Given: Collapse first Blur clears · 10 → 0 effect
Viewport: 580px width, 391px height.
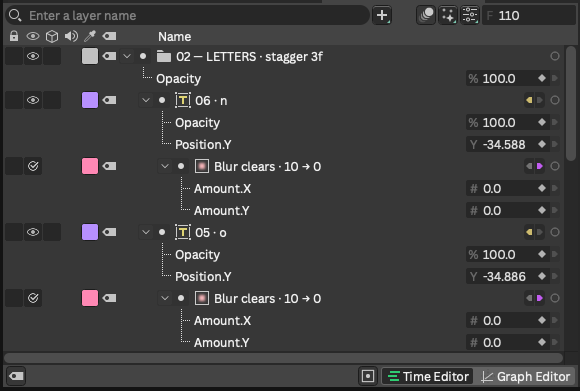Looking at the screenshot, I should 165,166.
